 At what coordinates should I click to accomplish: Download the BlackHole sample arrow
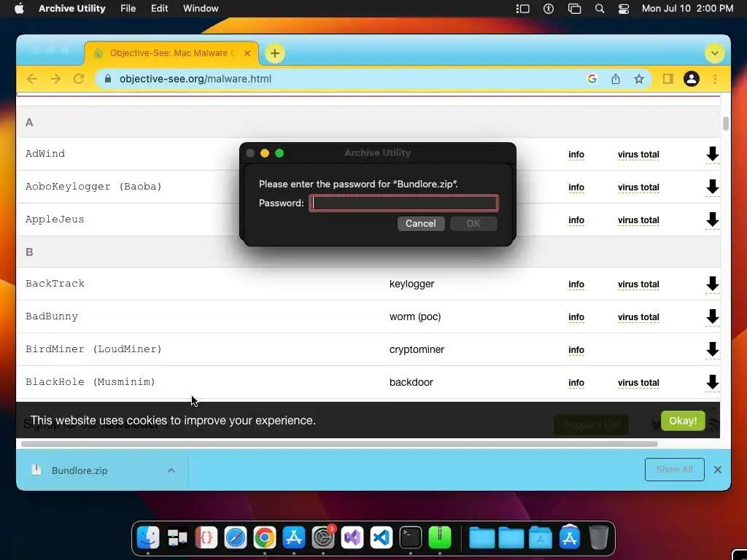click(x=712, y=382)
